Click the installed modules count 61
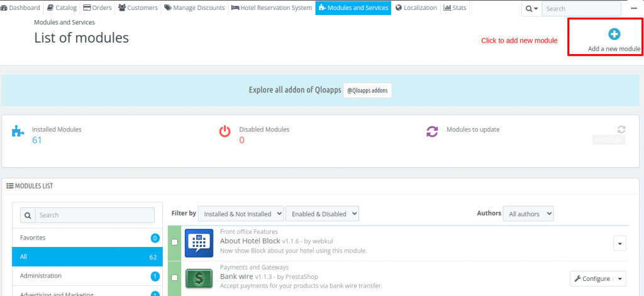 click(36, 140)
